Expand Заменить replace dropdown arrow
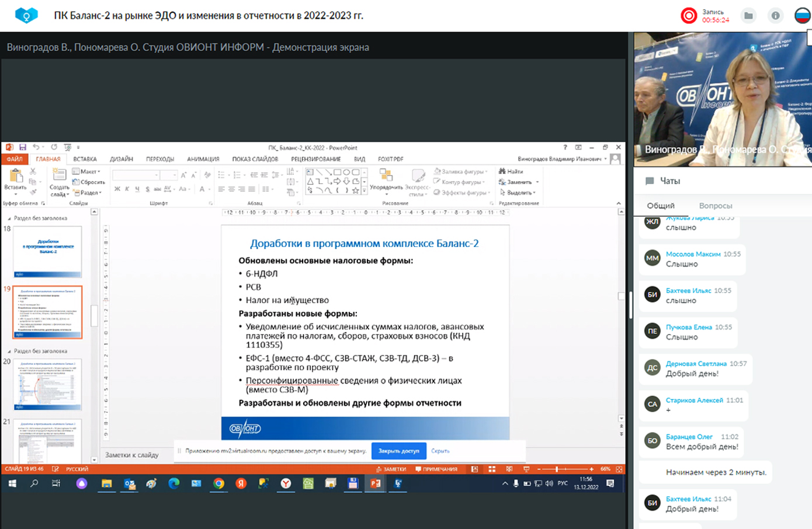Image resolution: width=812 pixels, height=529 pixels. tap(537, 182)
